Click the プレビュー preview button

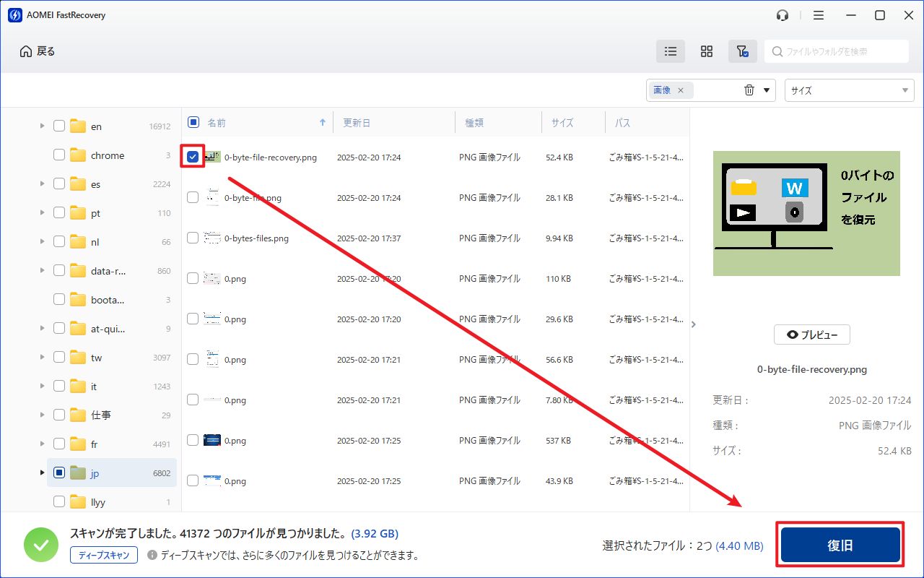tap(812, 335)
